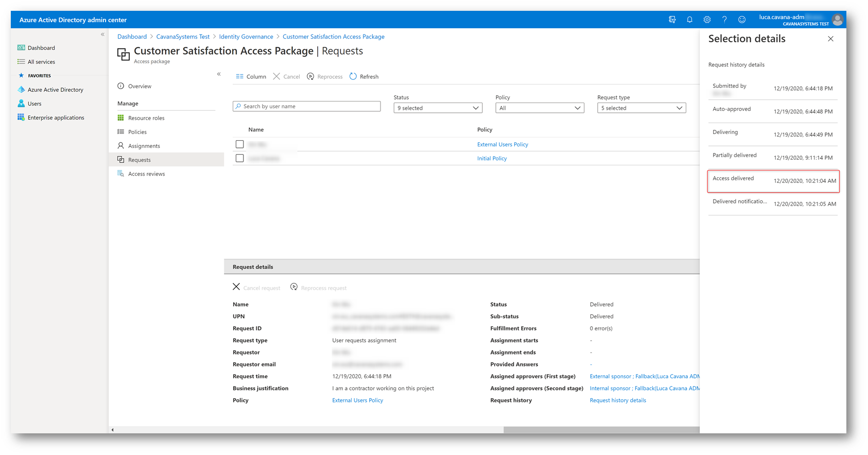Click the Users icon in favorites
The width and height of the screenshot is (868, 455).
[21, 103]
